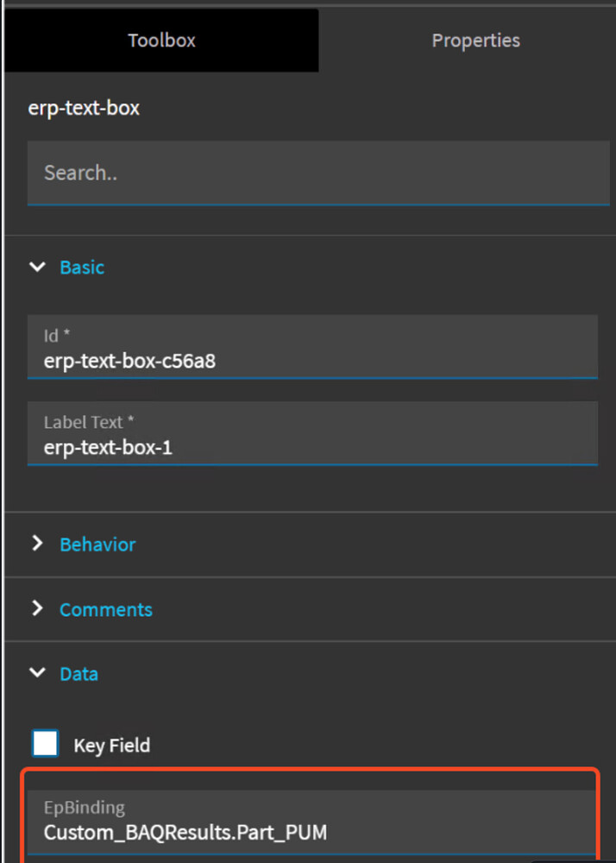Expand the Behavior section chevron arrow
Image resolution: width=616 pixels, height=863 pixels.
point(37,544)
